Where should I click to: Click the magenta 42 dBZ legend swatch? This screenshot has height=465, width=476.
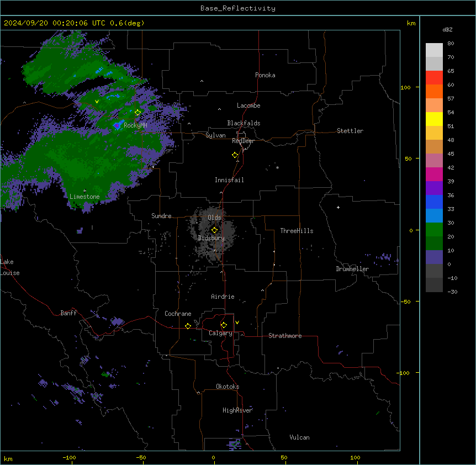pos(434,174)
